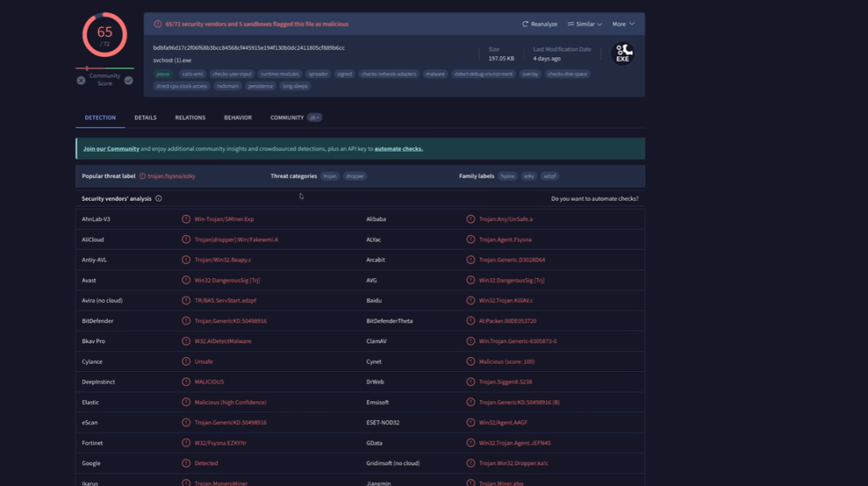This screenshot has height=486, width=868.
Task: View the Behavior tab
Action: tap(238, 117)
